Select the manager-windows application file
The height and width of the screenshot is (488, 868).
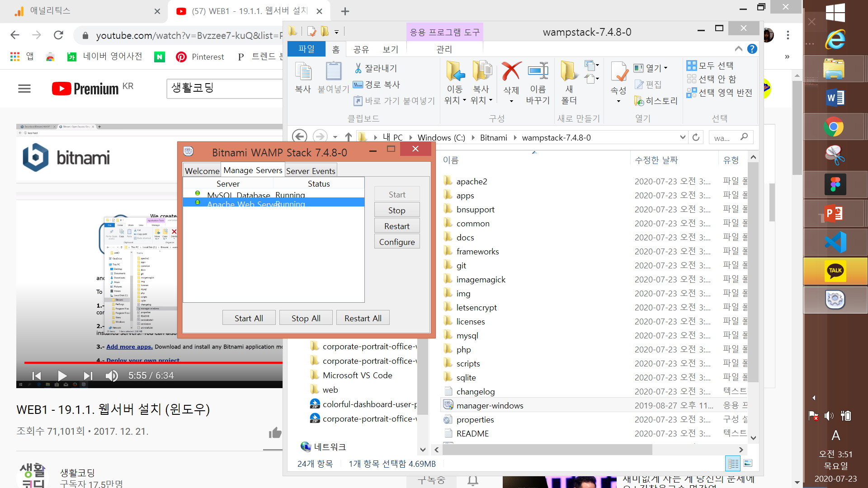pyautogui.click(x=490, y=405)
